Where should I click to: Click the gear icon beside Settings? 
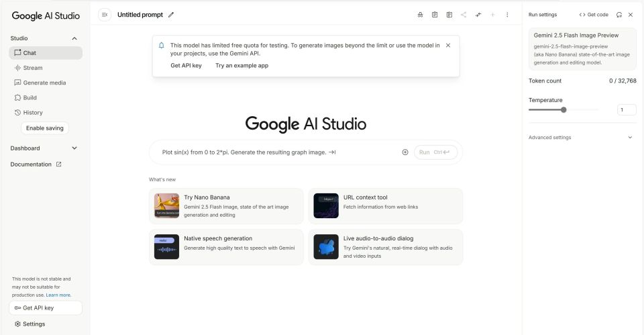click(x=17, y=324)
